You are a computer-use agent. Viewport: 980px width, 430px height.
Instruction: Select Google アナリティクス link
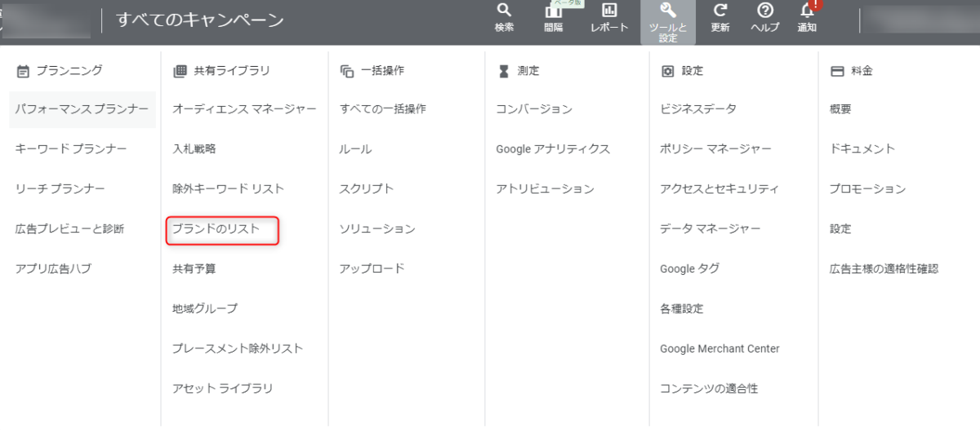[553, 149]
